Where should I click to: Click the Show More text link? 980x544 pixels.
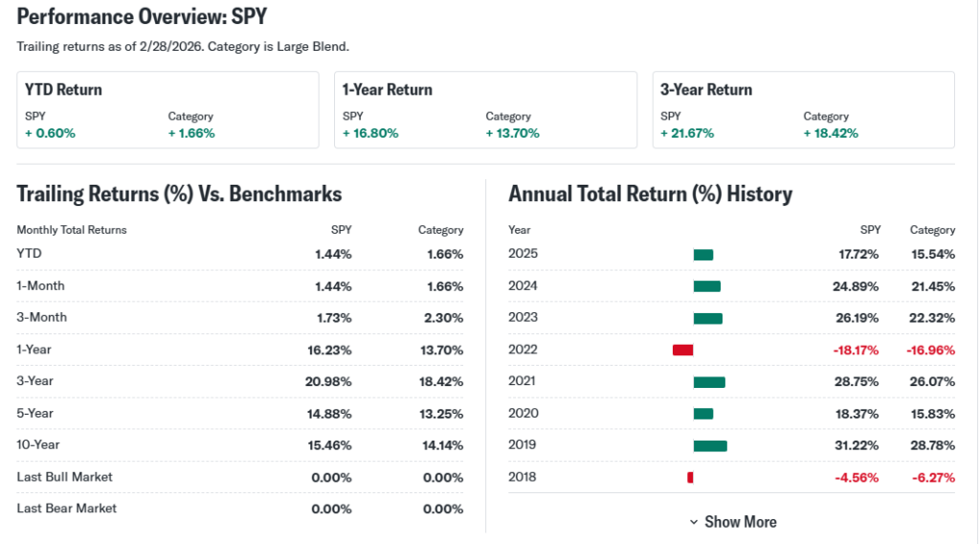(740, 522)
